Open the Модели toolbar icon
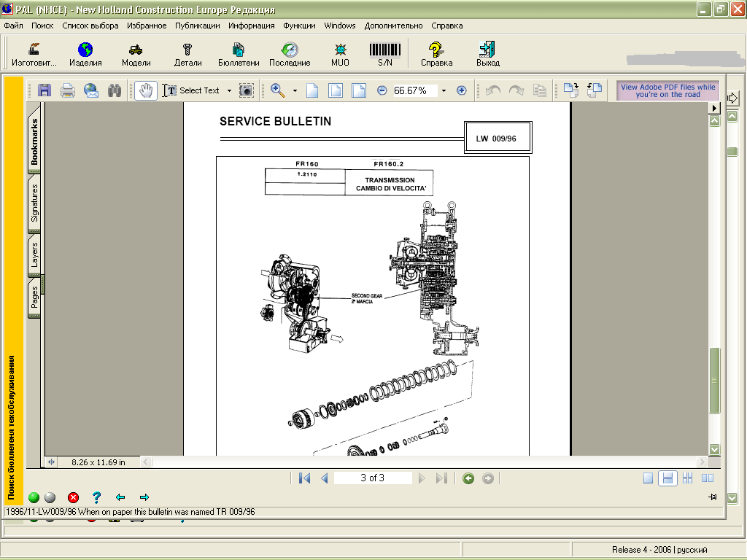The height and width of the screenshot is (560, 747). click(136, 54)
